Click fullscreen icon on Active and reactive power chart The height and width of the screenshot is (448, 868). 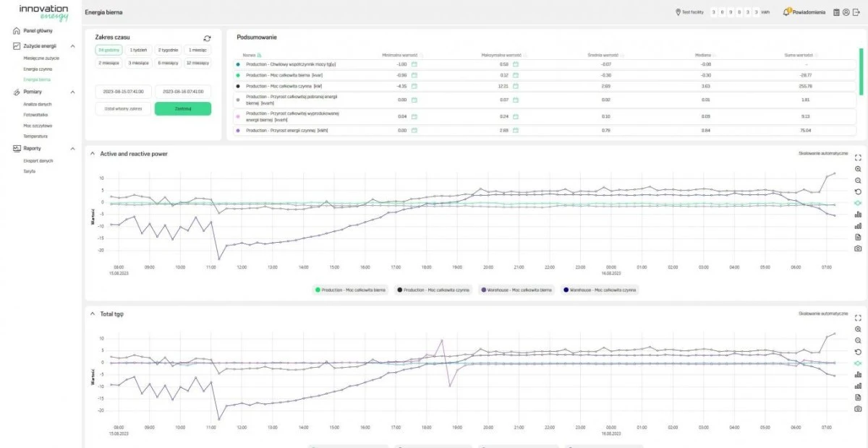(x=858, y=157)
